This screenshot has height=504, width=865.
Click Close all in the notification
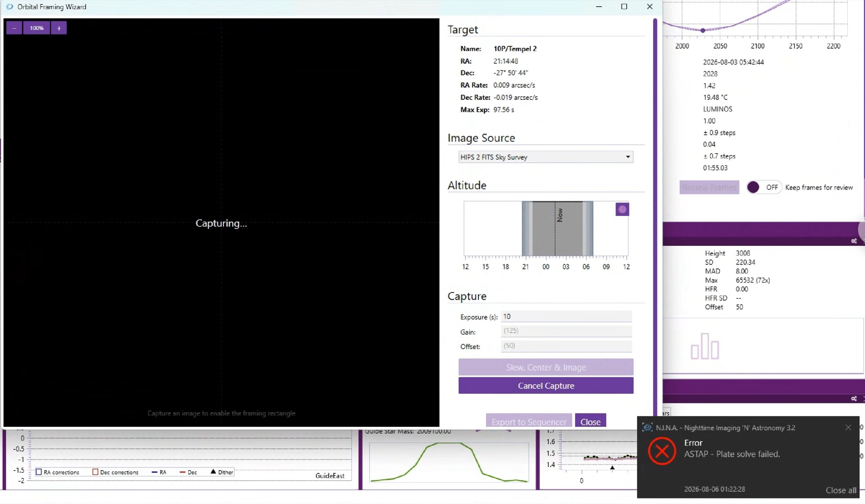pyautogui.click(x=841, y=490)
